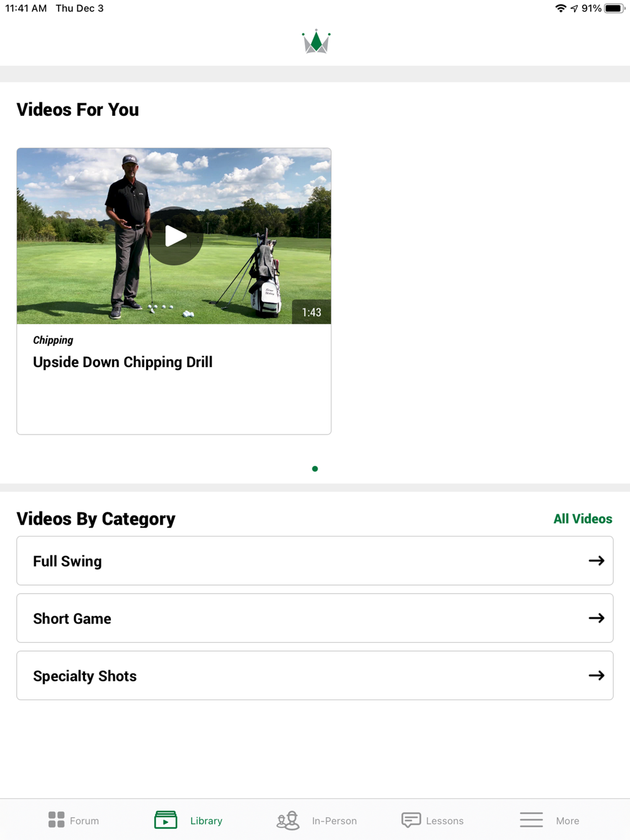Tap the battery status icon
The height and width of the screenshot is (840, 630).
[614, 8]
